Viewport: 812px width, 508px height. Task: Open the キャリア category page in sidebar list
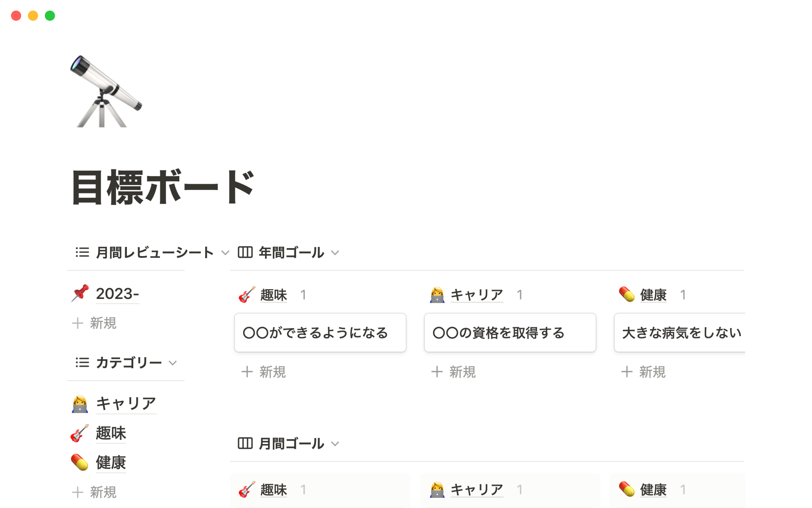pyautogui.click(x=126, y=403)
